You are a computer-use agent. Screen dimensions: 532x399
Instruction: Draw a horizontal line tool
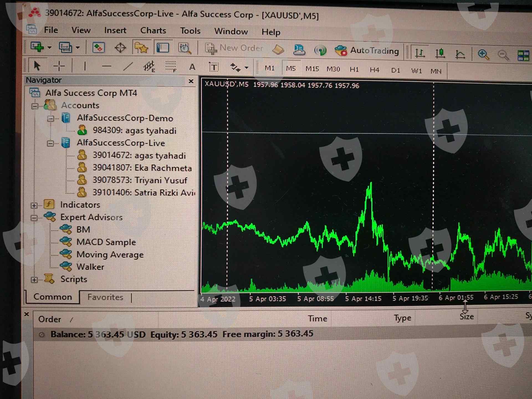pos(106,66)
